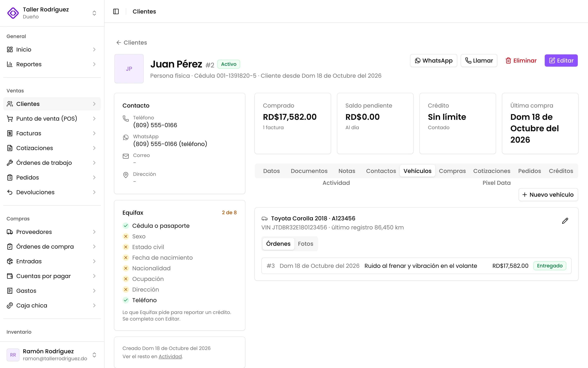Open the Pixel Data tab
588x368 pixels.
[x=496, y=183]
